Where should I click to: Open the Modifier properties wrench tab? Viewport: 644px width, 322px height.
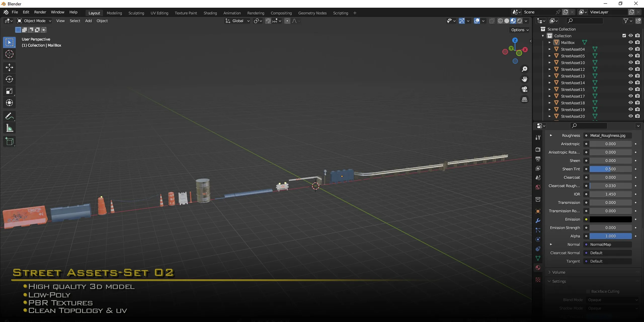(x=538, y=221)
